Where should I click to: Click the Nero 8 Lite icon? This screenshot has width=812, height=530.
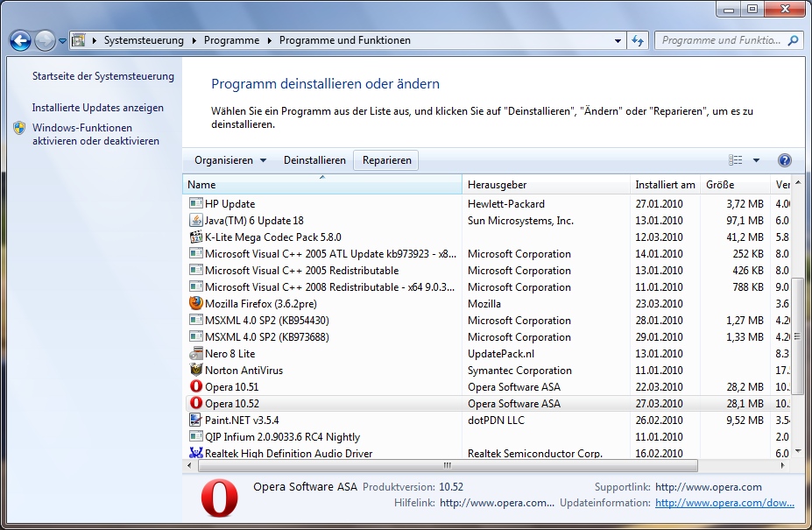pyautogui.click(x=195, y=353)
